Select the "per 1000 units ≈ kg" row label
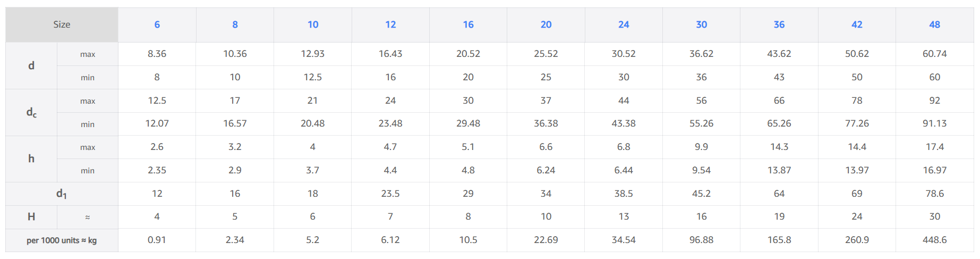 point(62,240)
